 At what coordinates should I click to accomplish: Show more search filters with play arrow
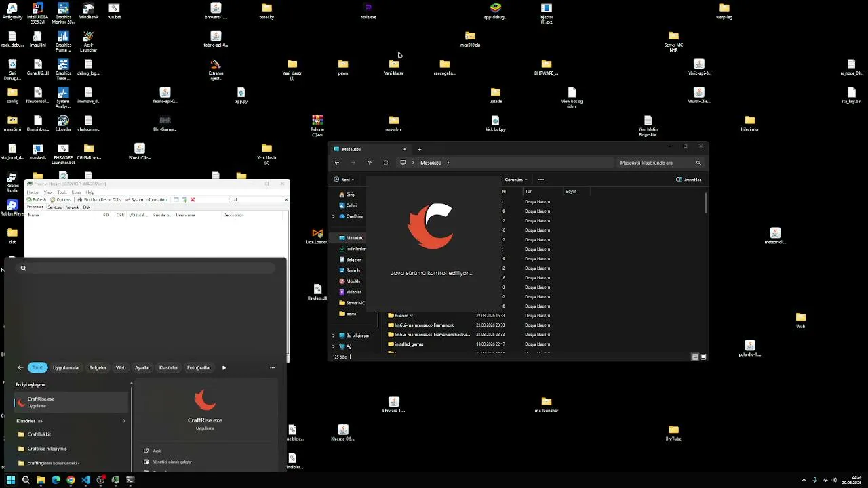224,367
